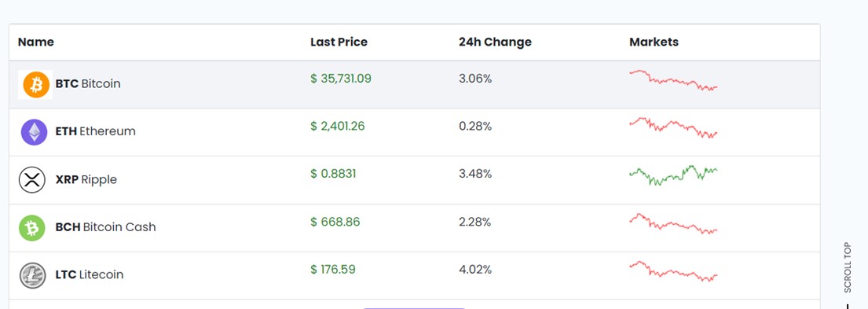Click the green Bitcoin Cash icon
868x309 pixels.
(x=32, y=227)
